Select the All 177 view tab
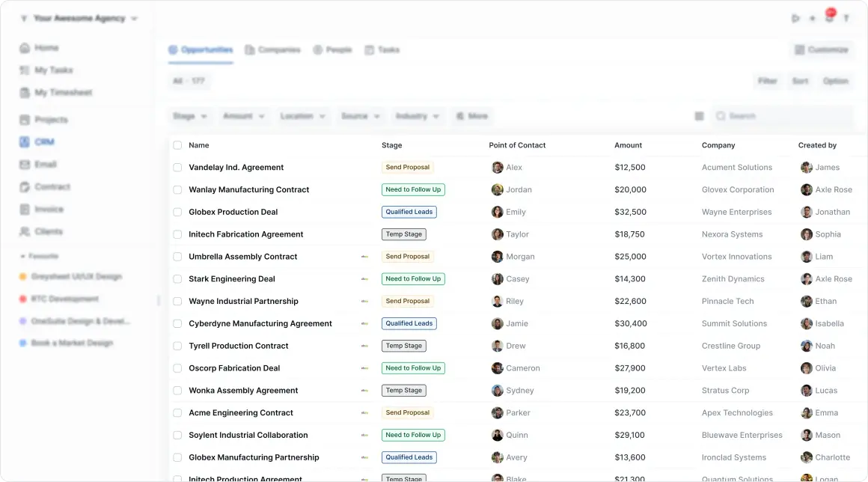The width and height of the screenshot is (868, 482). click(x=189, y=81)
